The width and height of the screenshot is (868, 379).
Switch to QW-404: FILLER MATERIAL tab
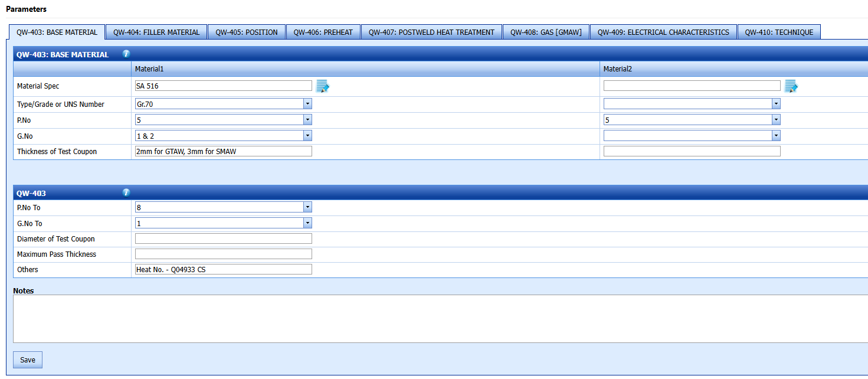point(156,32)
